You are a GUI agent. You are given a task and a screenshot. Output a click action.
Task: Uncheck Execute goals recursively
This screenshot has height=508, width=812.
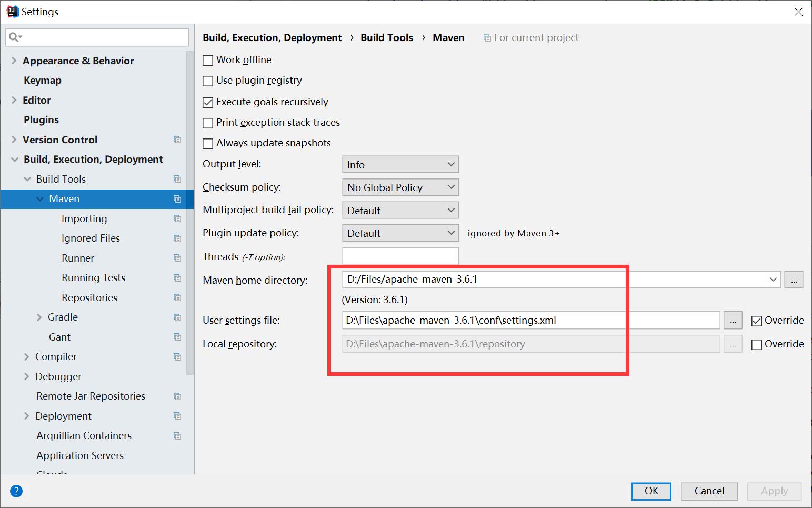point(208,102)
